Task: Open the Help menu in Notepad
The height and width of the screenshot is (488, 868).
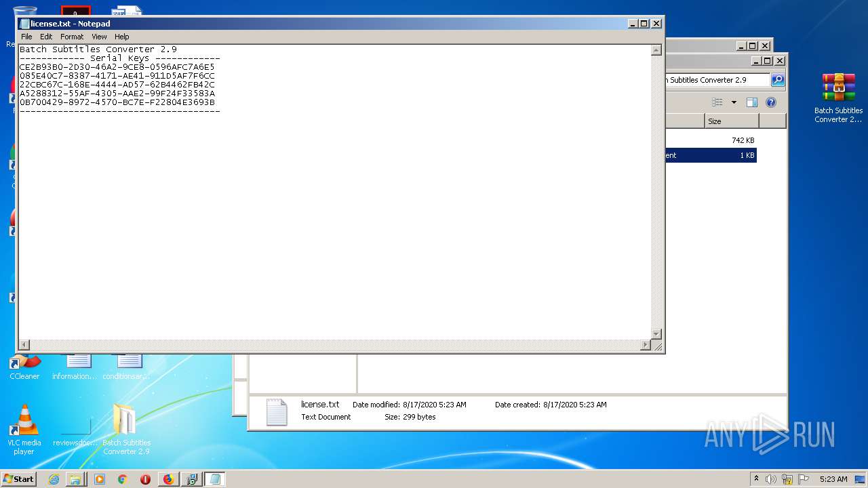Action: coord(121,37)
